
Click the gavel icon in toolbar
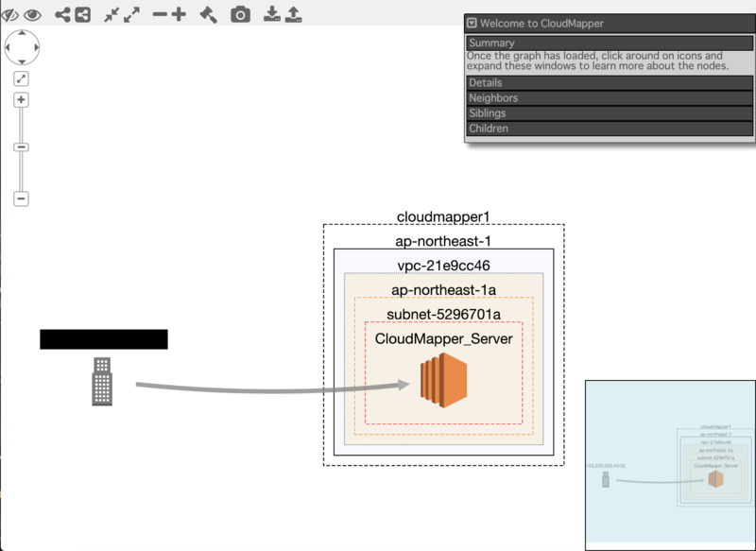[x=208, y=15]
